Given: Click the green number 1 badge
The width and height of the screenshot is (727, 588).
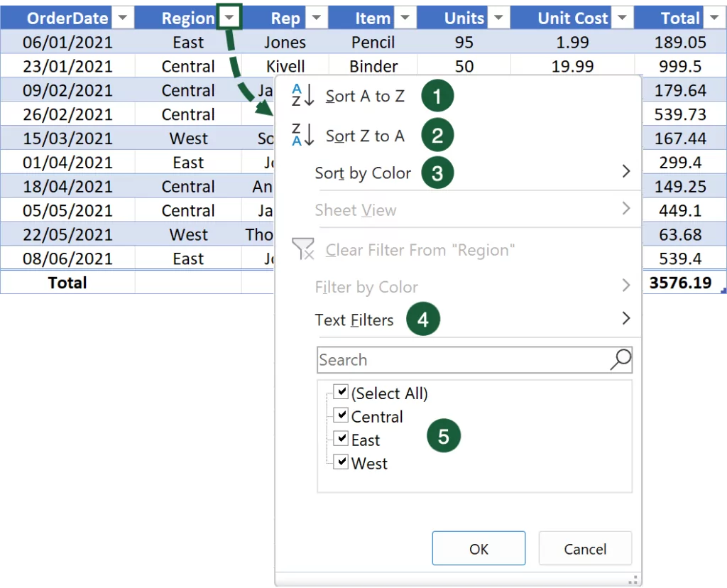Looking at the screenshot, I should tap(437, 97).
